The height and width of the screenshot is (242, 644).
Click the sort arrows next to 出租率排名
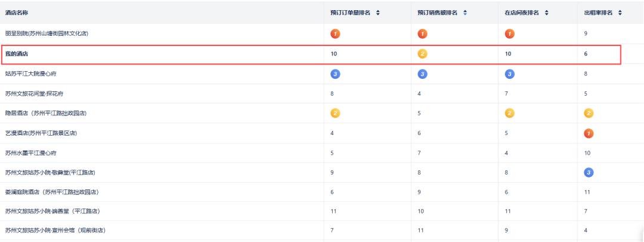[x=620, y=13]
